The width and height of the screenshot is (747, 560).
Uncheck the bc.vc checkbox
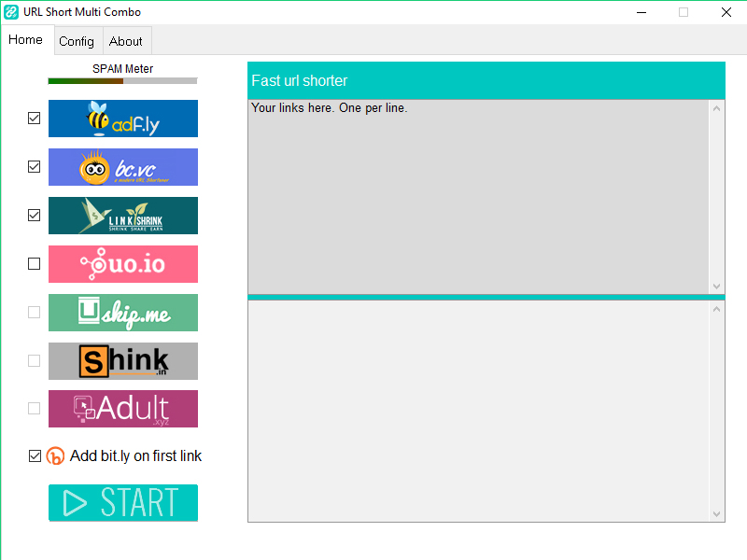34,167
